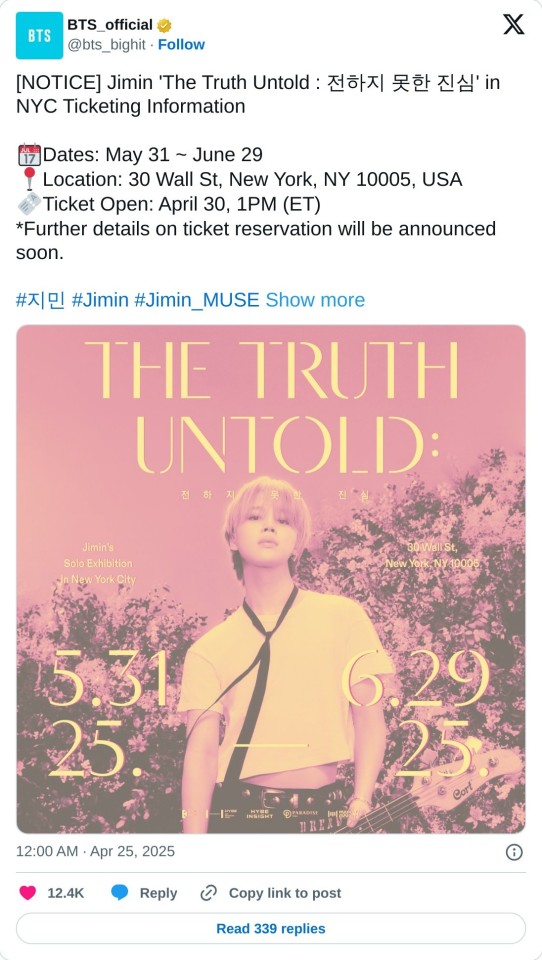
Task: Click the Reply text button
Action: tap(158, 893)
